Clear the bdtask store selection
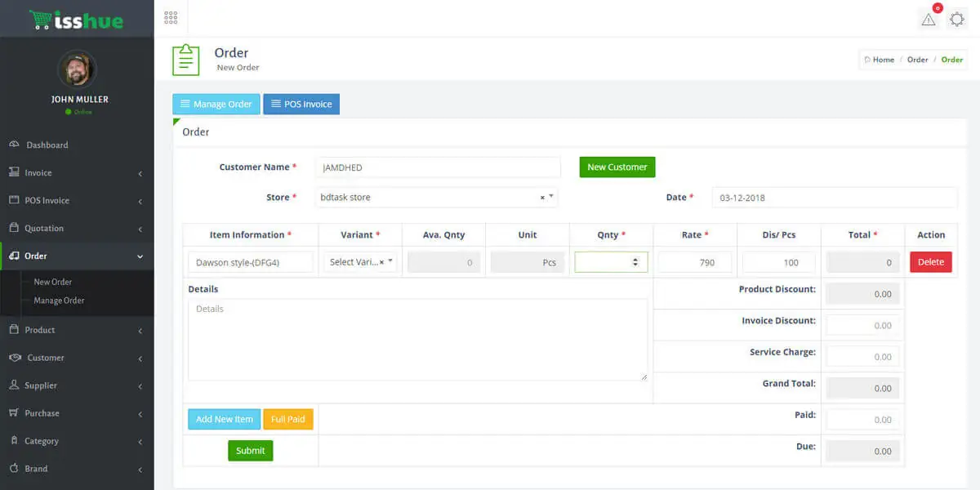Image resolution: width=980 pixels, height=490 pixels. (542, 198)
